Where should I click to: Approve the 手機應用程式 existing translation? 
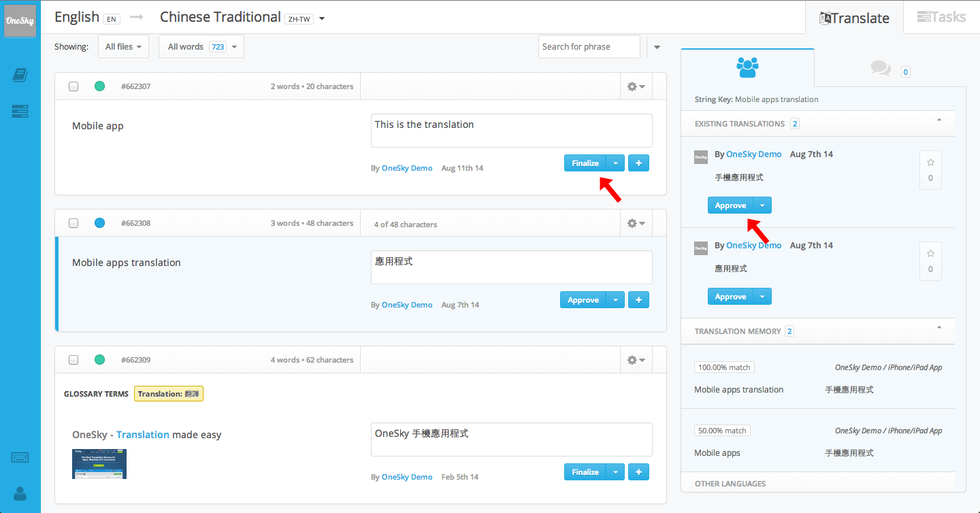pyautogui.click(x=731, y=205)
